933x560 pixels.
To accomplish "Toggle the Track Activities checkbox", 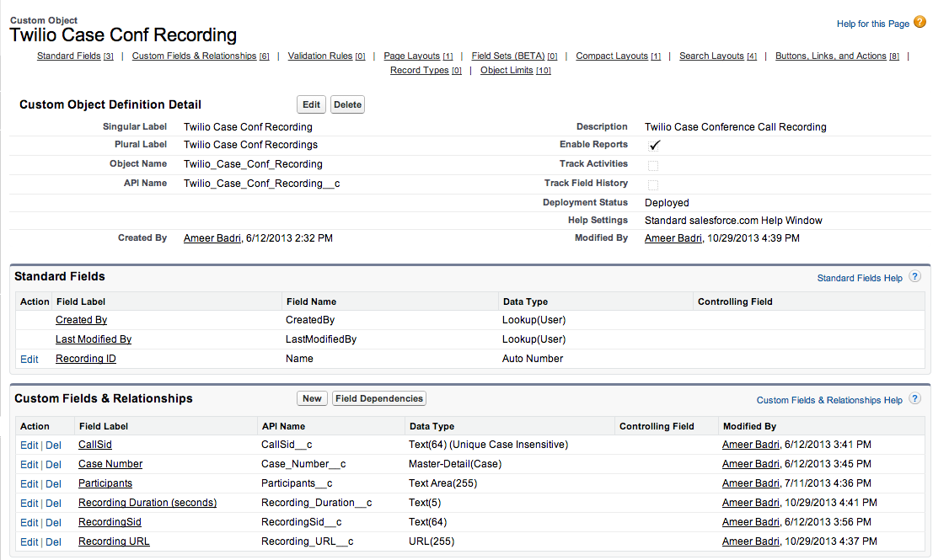I will point(653,165).
